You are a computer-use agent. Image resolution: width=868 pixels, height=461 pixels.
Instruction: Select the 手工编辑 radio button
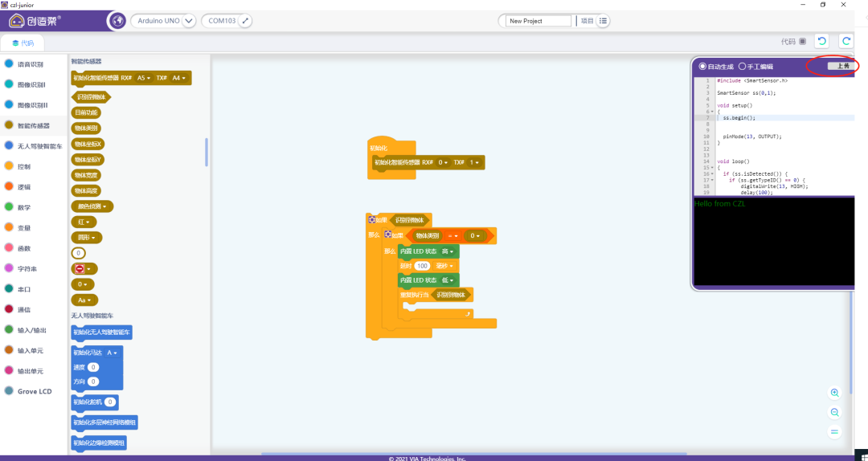pos(742,67)
